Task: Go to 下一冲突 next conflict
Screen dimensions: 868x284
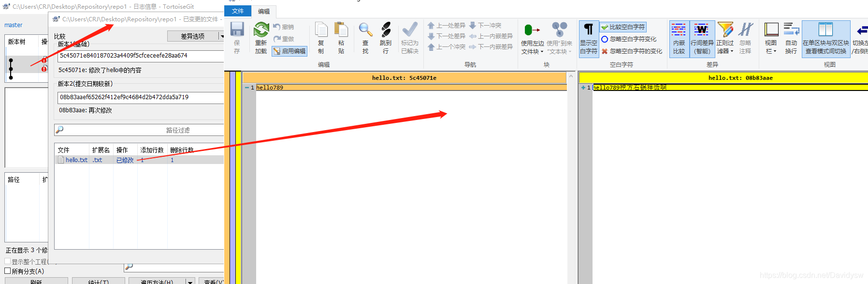Action: point(485,26)
